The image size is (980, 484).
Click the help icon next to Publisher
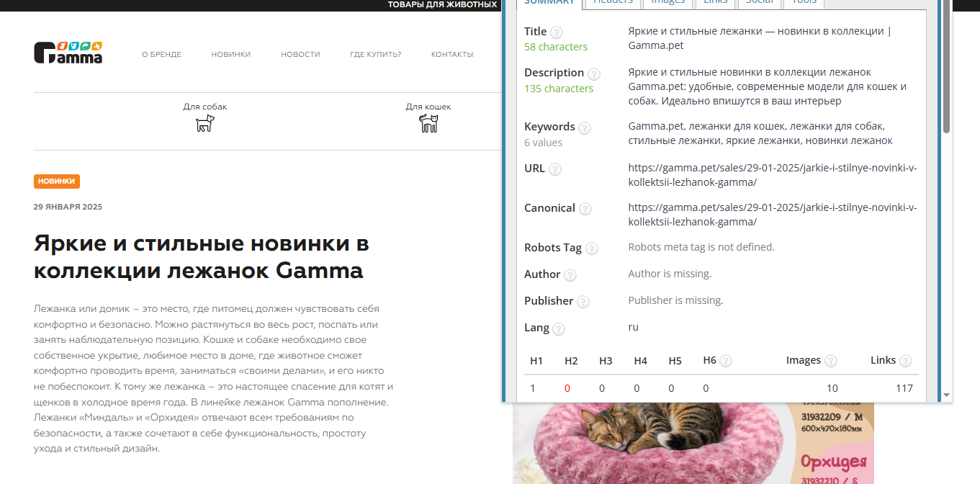[584, 302]
